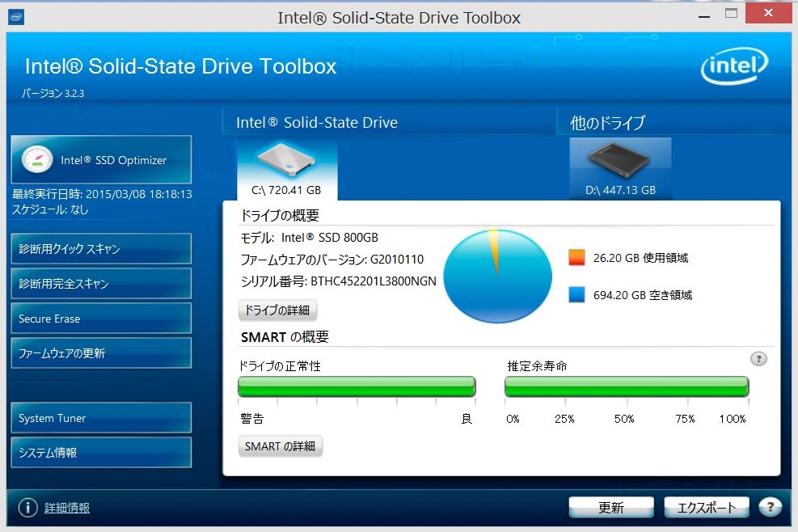Click the 694.20 GB 空き領域 label

coord(643,295)
